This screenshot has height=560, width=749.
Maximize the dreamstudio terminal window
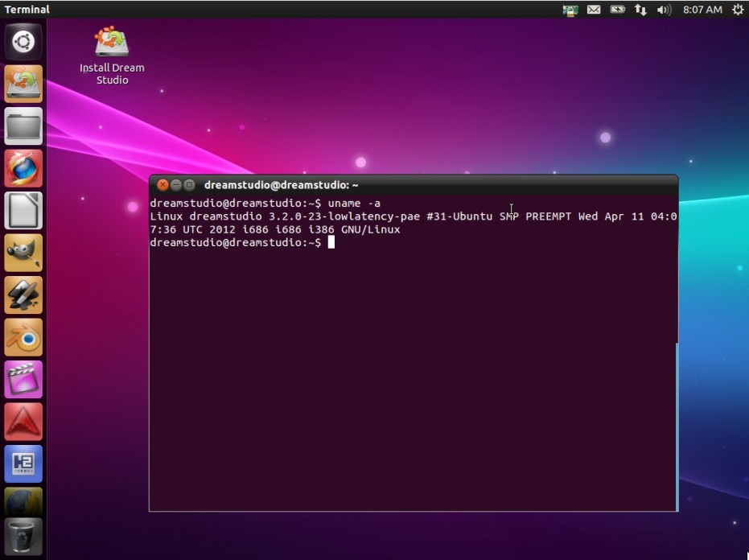click(x=189, y=185)
